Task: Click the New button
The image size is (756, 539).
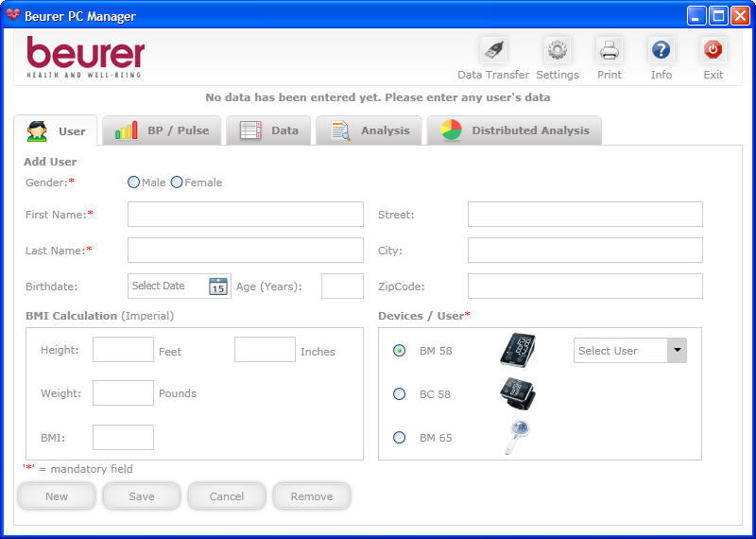Action: [x=57, y=496]
